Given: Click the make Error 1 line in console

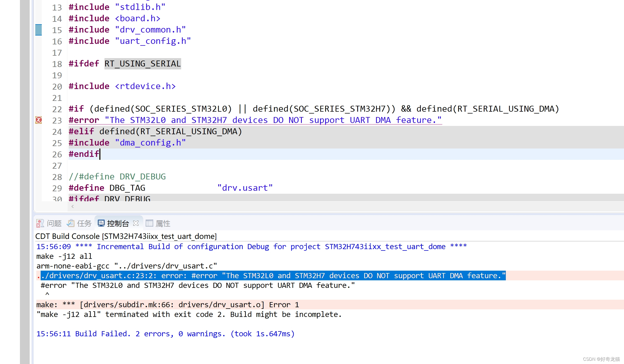Looking at the screenshot, I should pyautogui.click(x=168, y=305).
